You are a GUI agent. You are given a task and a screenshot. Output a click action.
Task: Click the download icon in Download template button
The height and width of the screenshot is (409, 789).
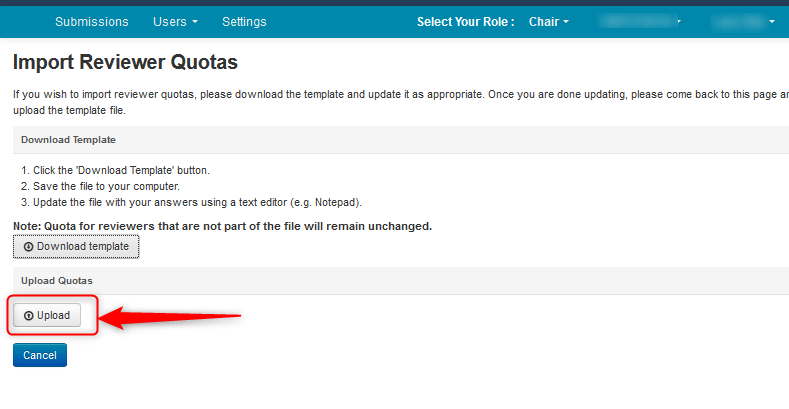[28, 246]
